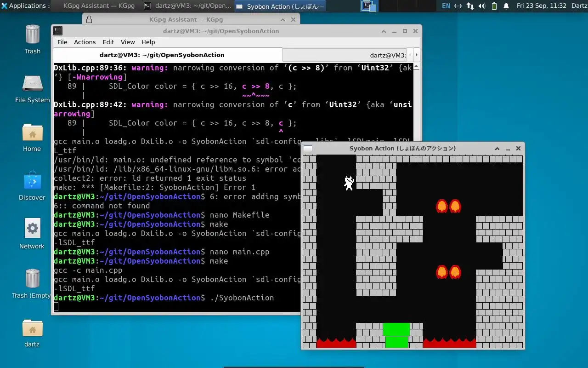Click the workspace switcher icon in panel
The image size is (588, 368).
point(369,6)
